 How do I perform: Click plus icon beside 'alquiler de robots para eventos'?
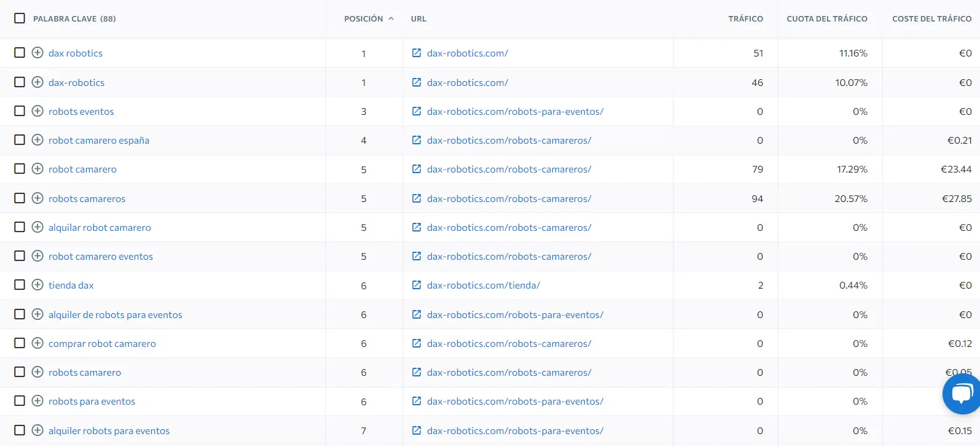37,314
